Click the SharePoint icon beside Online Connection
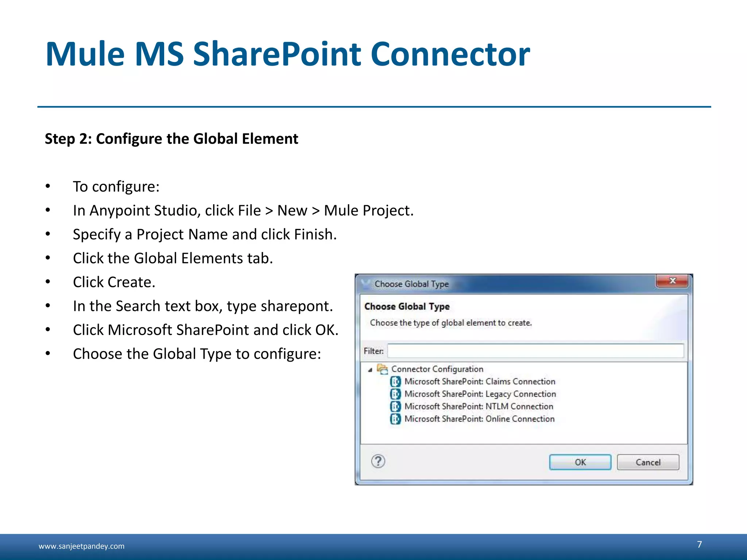Viewport: 747px width, 560px height. click(x=395, y=419)
